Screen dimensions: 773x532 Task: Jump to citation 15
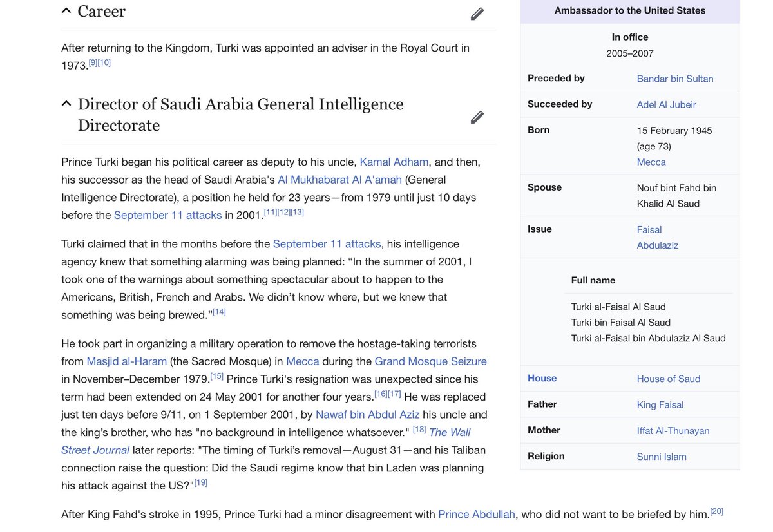[x=216, y=375]
